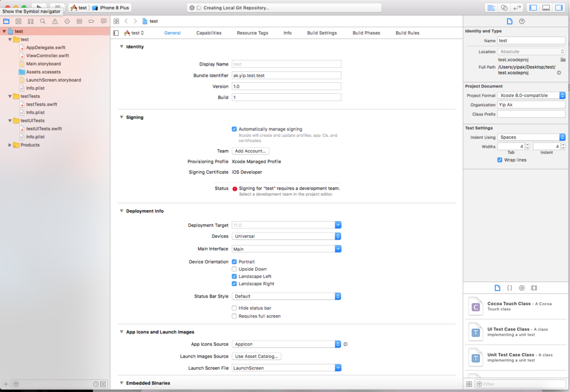Switch to Build Phases tab
Viewport: 570px width, 392px height.
pos(366,33)
